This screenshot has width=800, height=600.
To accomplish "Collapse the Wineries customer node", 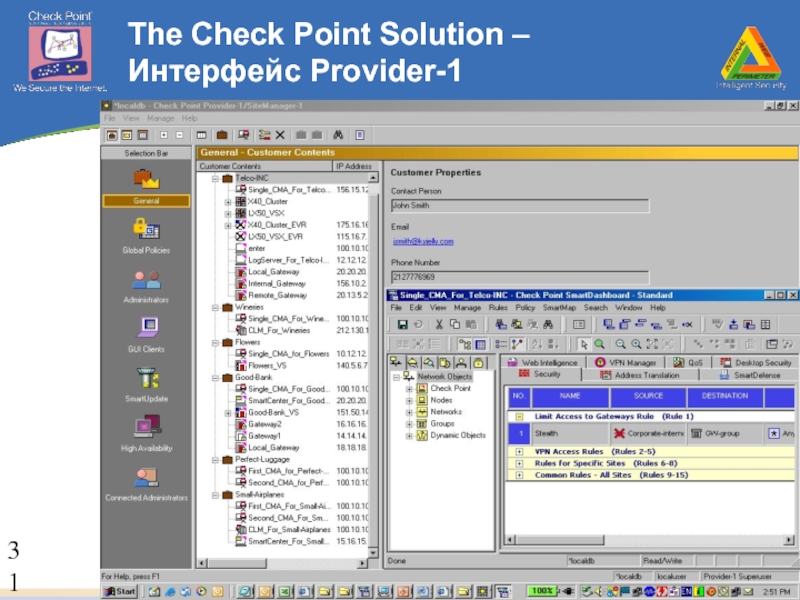I will [x=215, y=308].
